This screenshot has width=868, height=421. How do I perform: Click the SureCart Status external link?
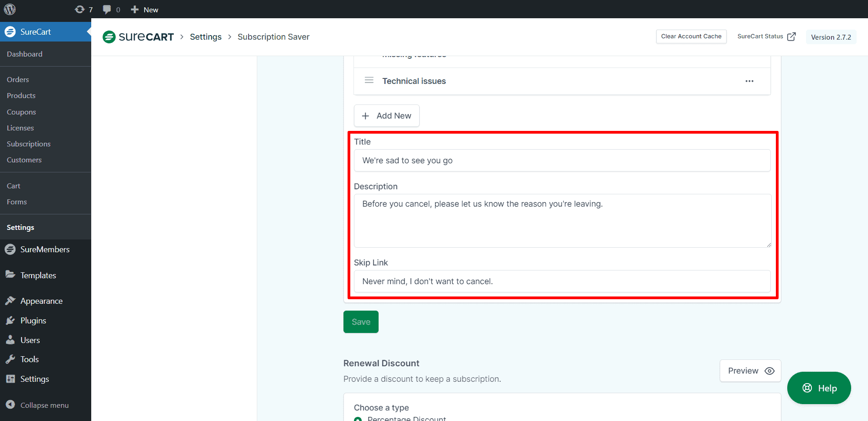(766, 36)
